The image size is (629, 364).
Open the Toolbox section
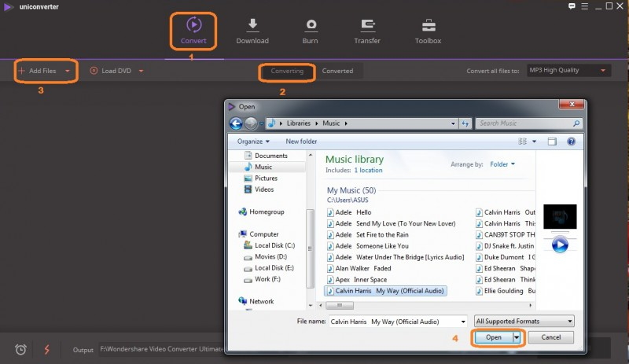(x=428, y=31)
